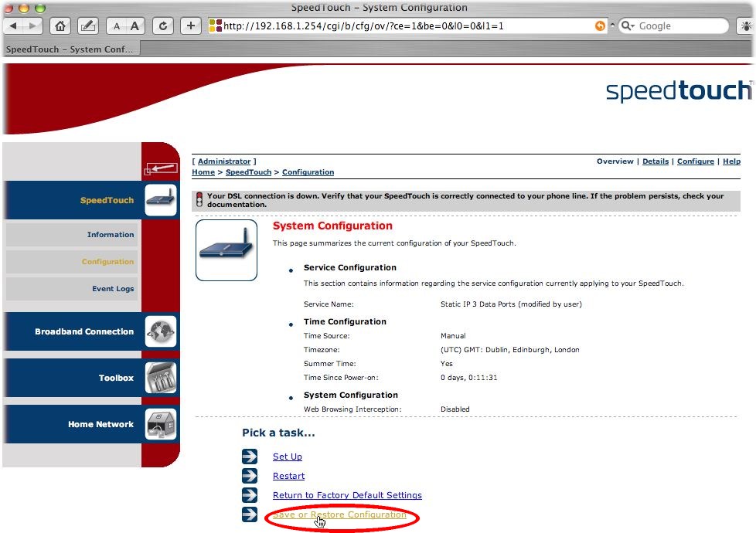Click the SpeedTouch router icon in sidebar
Image resolution: width=756 pixels, height=533 pixels.
(161, 200)
